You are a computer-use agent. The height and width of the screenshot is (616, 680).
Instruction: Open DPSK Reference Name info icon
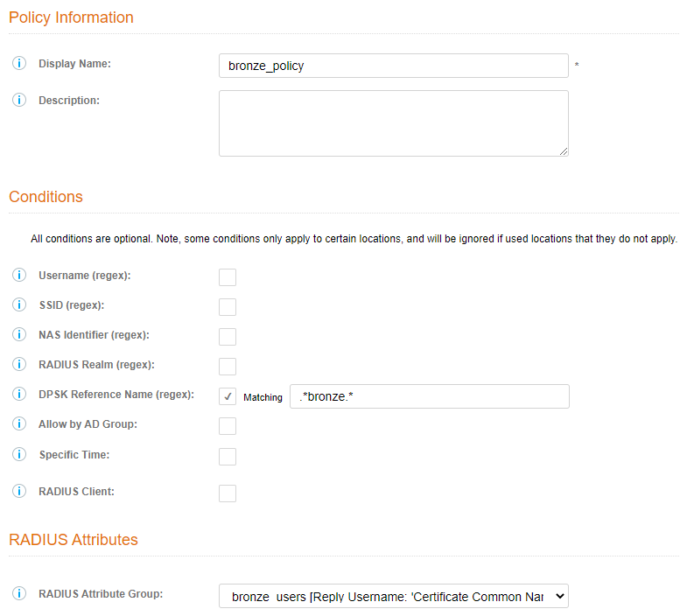click(19, 394)
